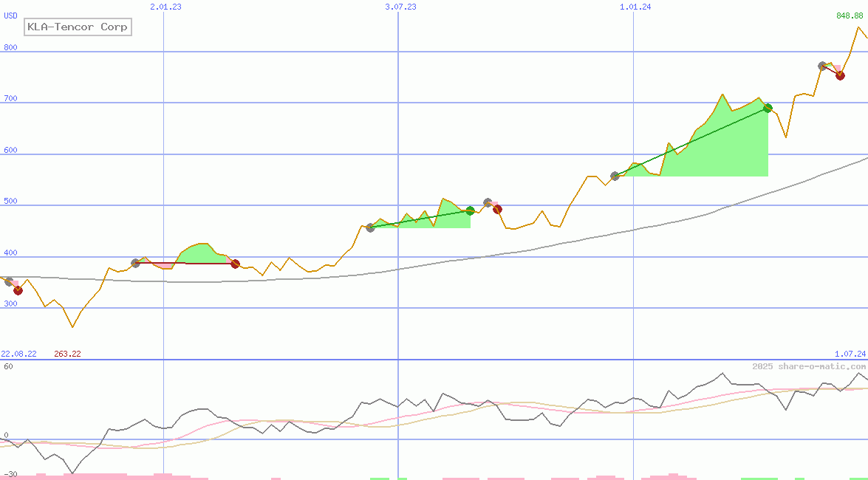The width and height of the screenshot is (868, 480).
Task: Click the red exit marker ending the flat 390 trade
Action: click(x=235, y=264)
